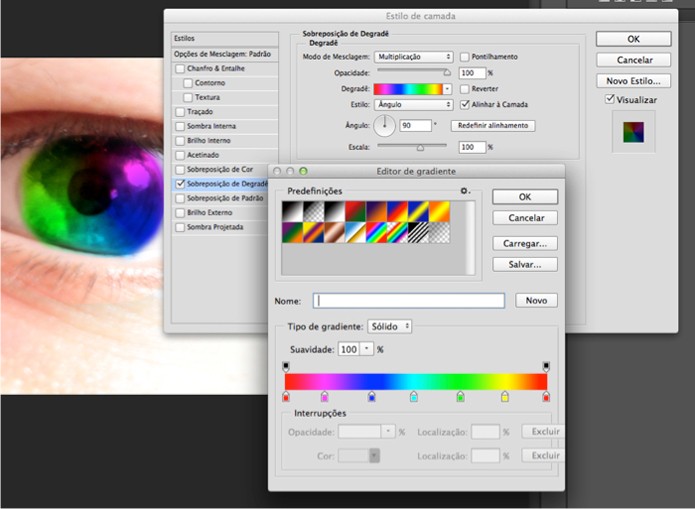Screen dimensions: 695x509
Task: Click the Nome text field
Action: (x=409, y=300)
